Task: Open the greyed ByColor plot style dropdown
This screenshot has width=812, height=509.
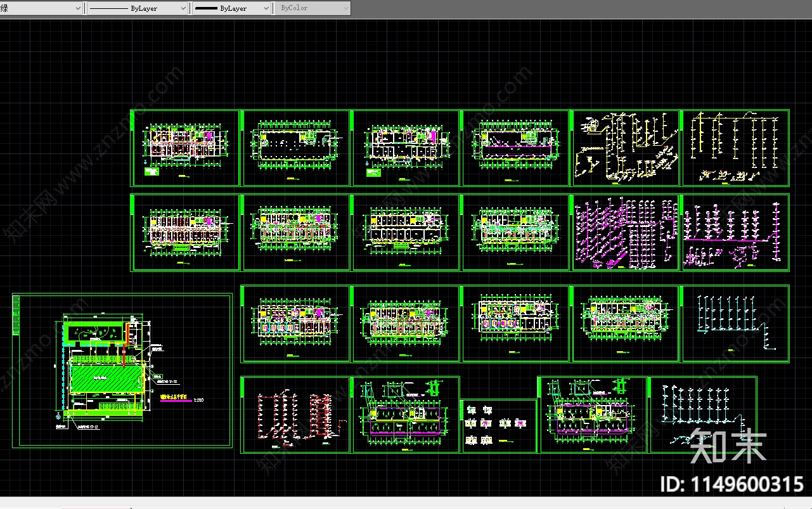Action: pyautogui.click(x=314, y=8)
